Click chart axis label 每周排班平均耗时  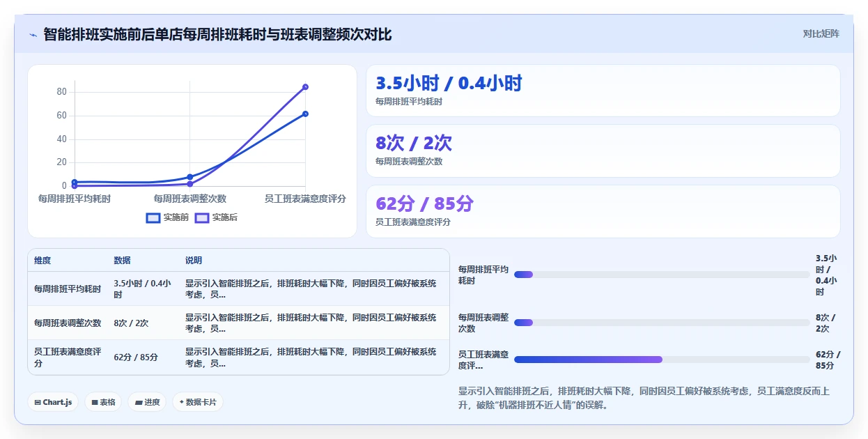click(x=75, y=199)
